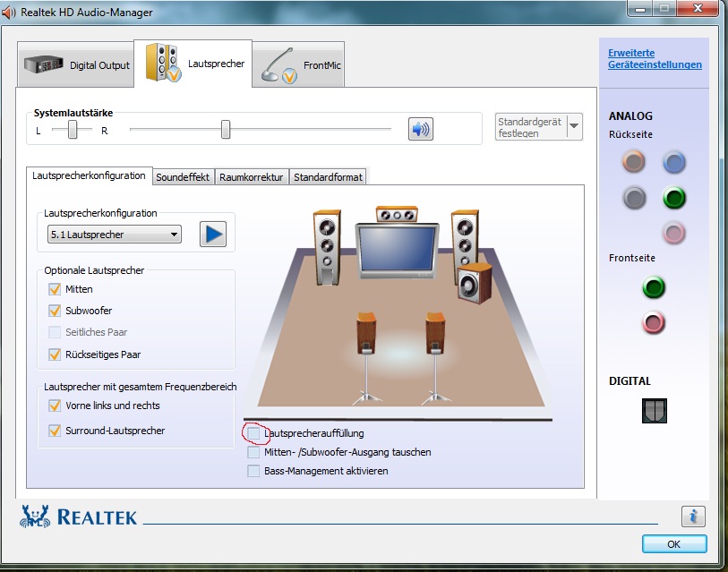Toggle Surround-Lautsprecher full range checkbox

tap(55, 431)
